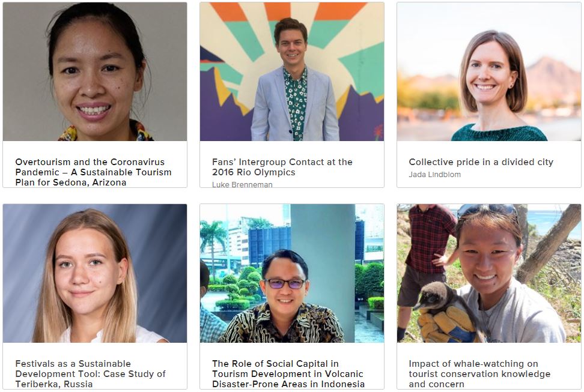584x392 pixels.
Task: Select the 2016 Rio Olympics card
Action: [292, 95]
